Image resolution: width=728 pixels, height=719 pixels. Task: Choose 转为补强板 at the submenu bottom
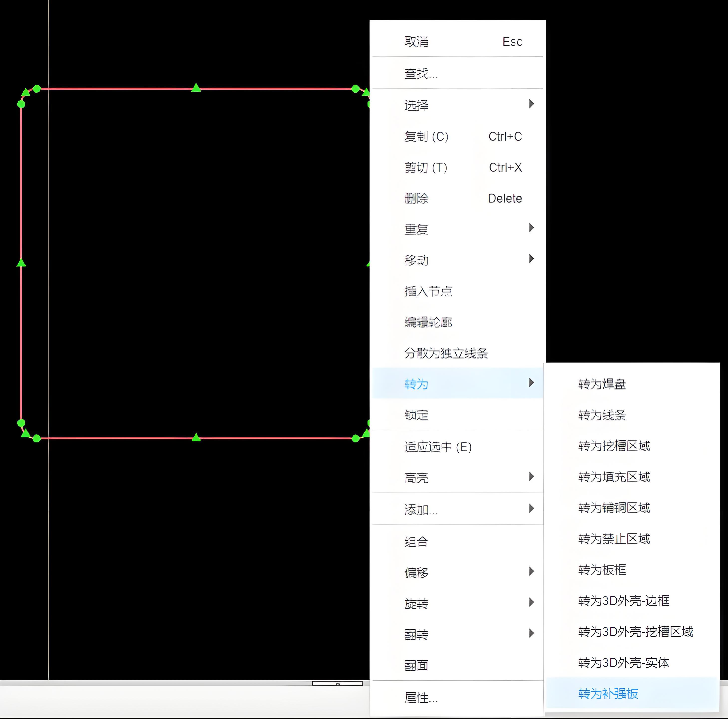(x=608, y=694)
